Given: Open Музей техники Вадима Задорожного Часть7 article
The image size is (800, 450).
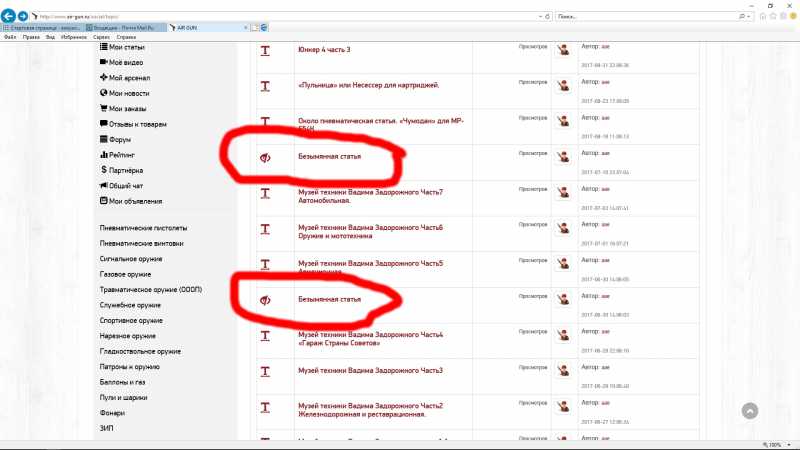Looking at the screenshot, I should coord(370,196).
